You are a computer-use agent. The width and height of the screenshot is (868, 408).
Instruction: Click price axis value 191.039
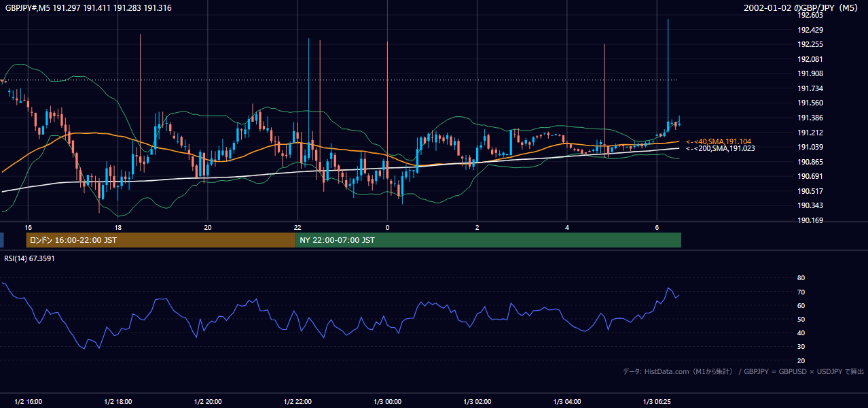point(810,147)
